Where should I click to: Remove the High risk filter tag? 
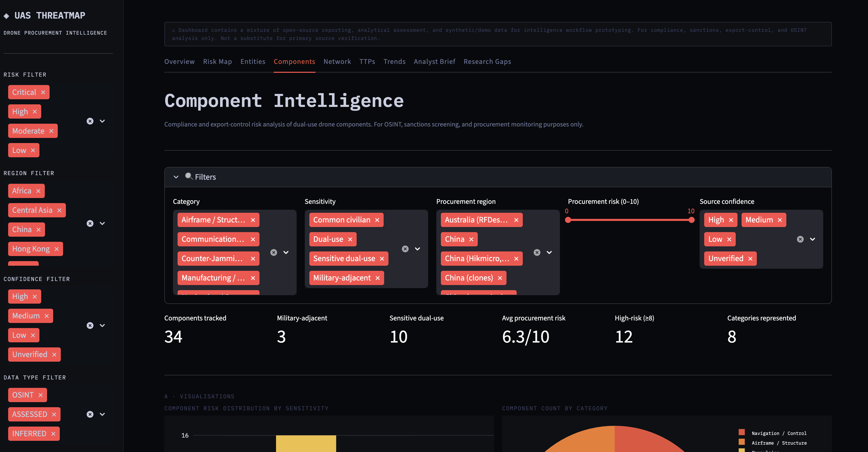pyautogui.click(x=35, y=111)
